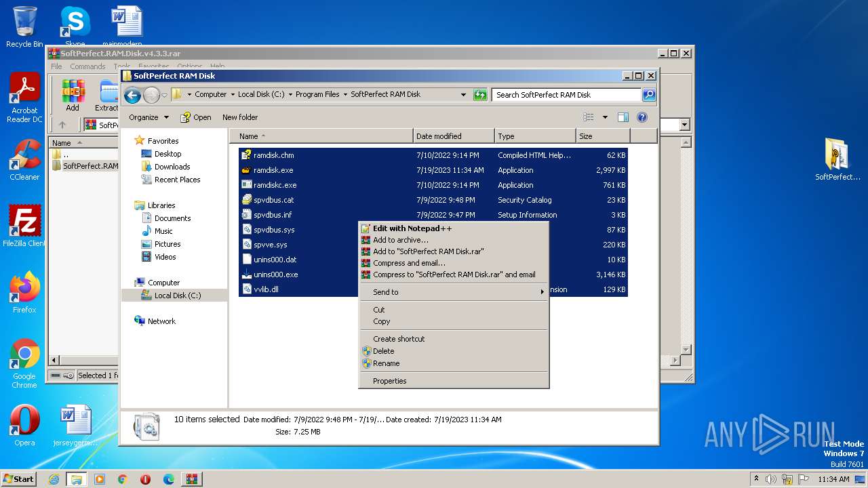Screen dimensions: 868x488
Task: Choose Delete from context menu
Action: 453,351
